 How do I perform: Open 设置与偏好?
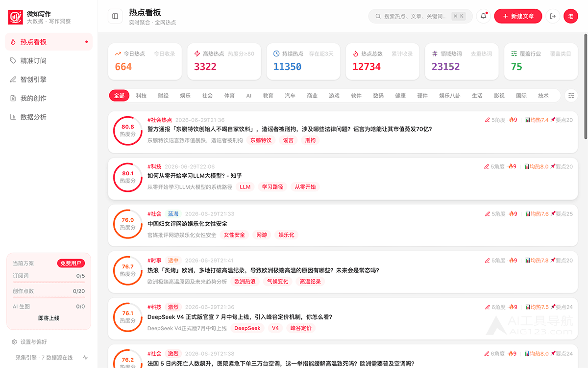click(29, 342)
